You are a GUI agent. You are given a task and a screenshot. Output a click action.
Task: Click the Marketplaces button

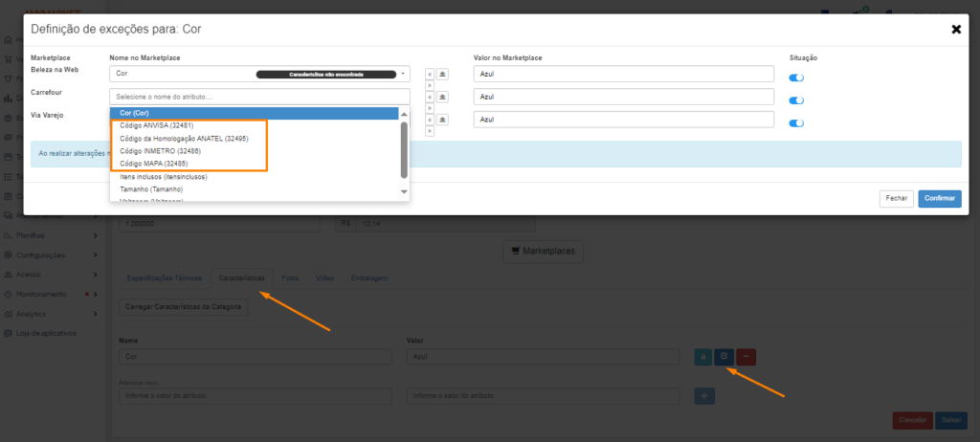[543, 252]
